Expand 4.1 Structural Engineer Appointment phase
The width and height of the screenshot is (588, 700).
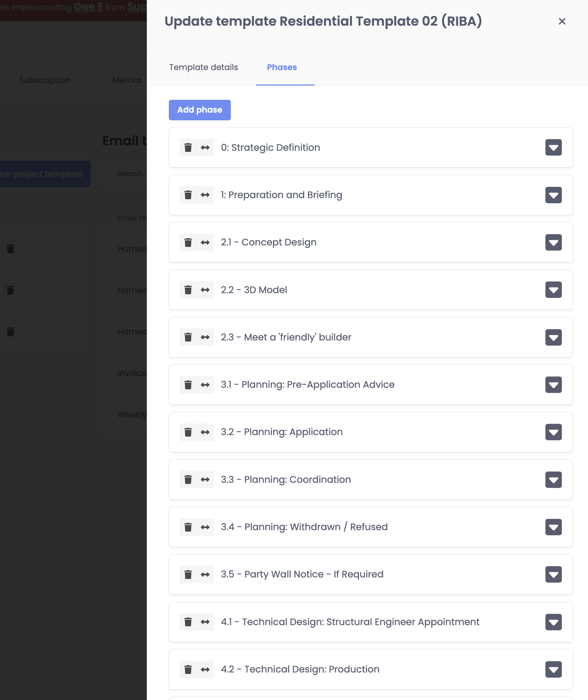[553, 622]
